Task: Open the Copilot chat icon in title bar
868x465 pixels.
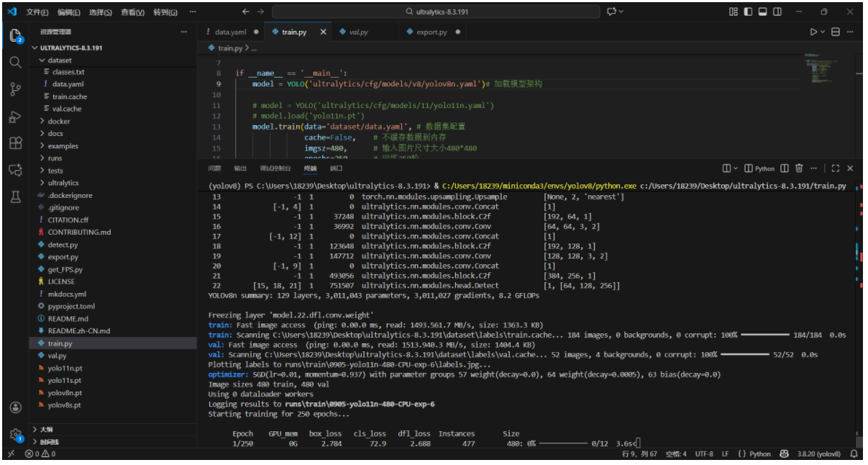Action: [612, 12]
